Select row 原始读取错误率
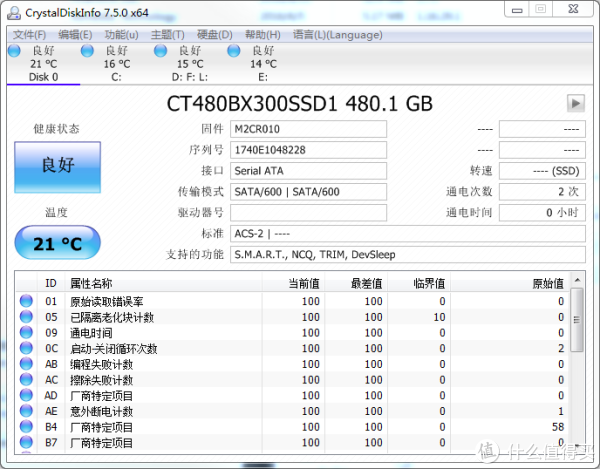 point(293,301)
